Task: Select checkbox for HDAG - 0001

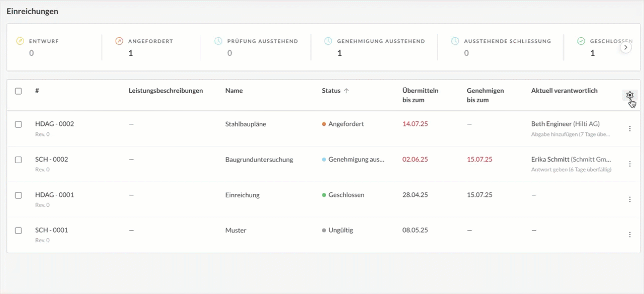Action: (x=19, y=195)
